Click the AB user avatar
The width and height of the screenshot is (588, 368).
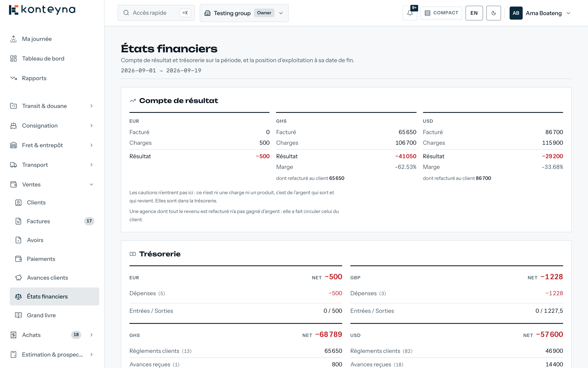(516, 13)
